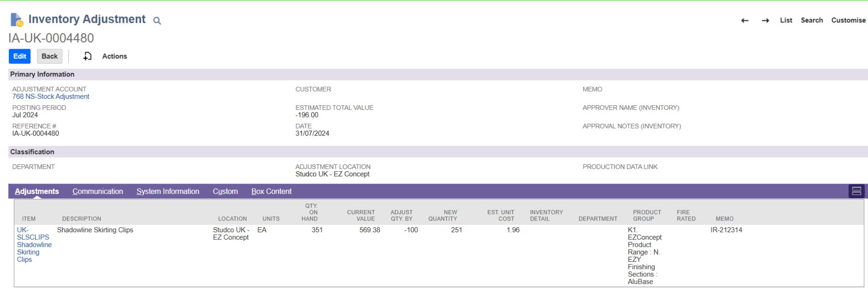This screenshot has width=868, height=296.
Task: Click the Back button
Action: pos(49,56)
